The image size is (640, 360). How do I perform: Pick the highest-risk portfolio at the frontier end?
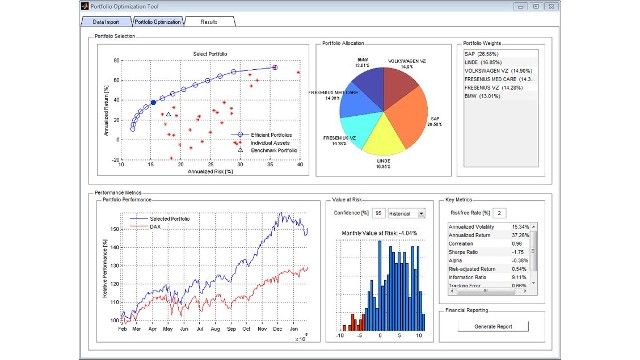(x=275, y=68)
